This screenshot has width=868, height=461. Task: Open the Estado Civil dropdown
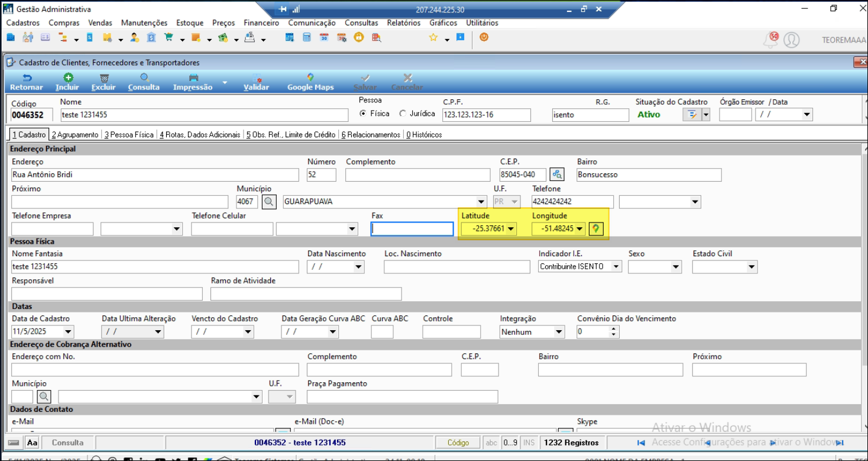[751, 267]
